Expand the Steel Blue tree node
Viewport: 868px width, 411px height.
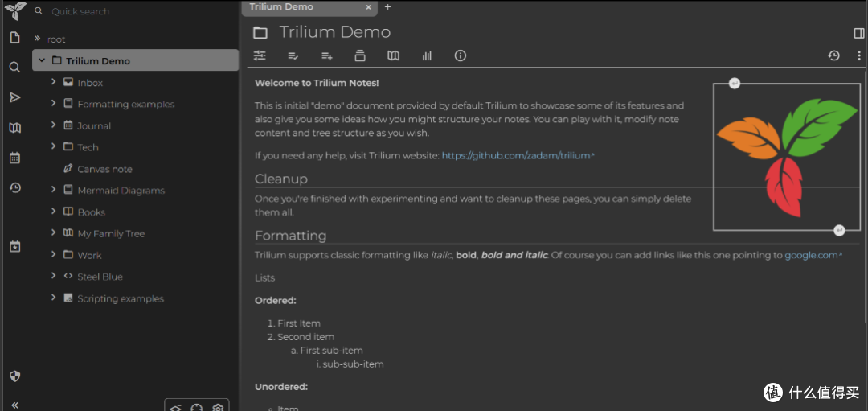53,277
